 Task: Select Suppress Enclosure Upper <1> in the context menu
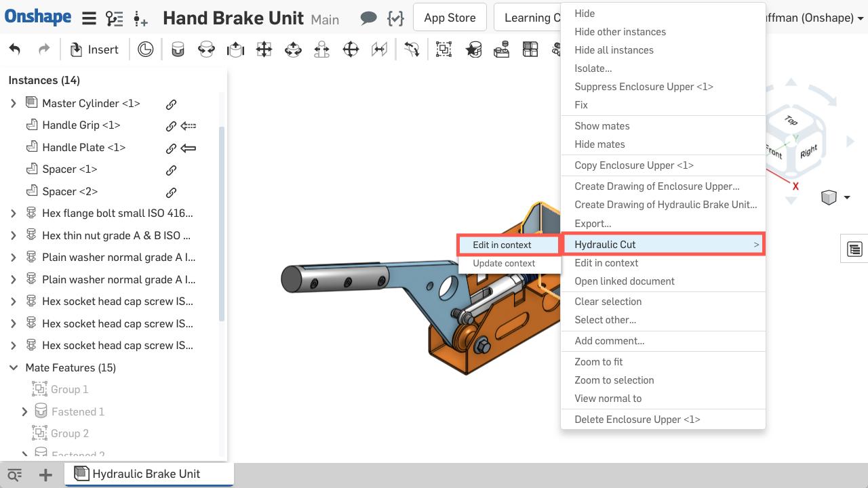tap(643, 87)
